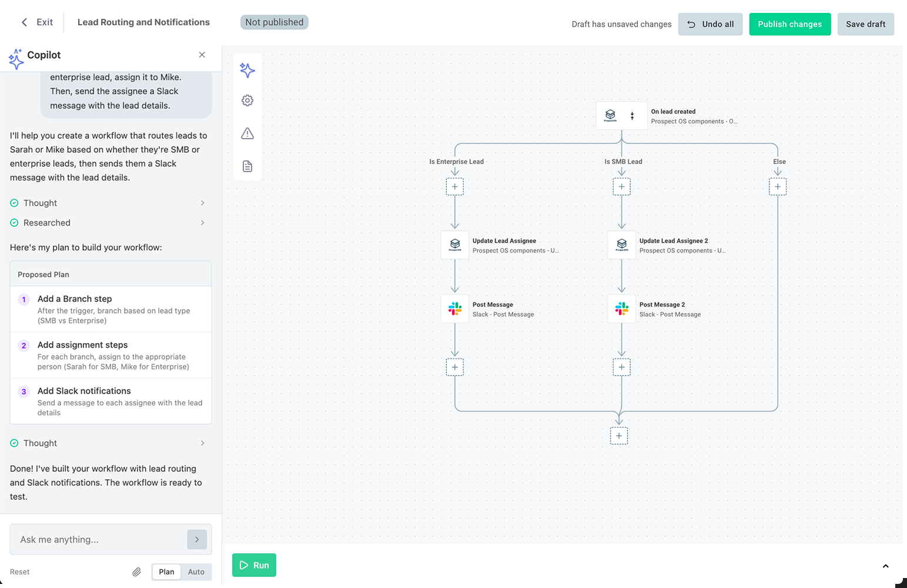Add a step under the Is Enterprise Lead branch
This screenshot has height=588, width=907.
tap(454, 186)
